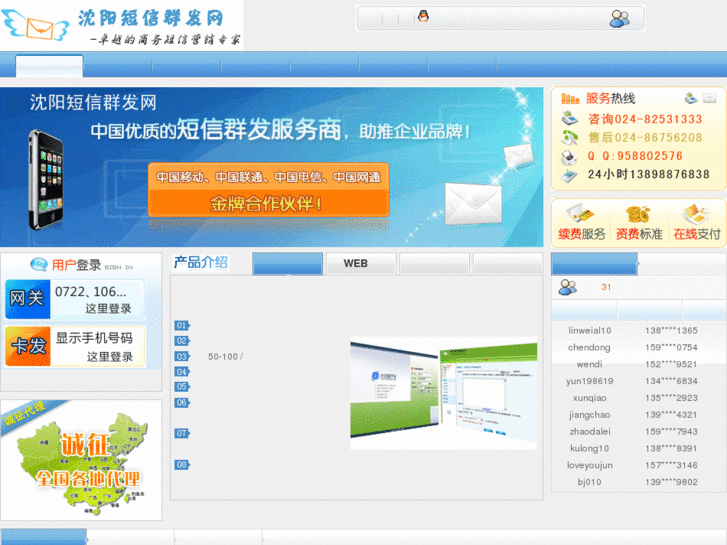This screenshot has width=727, height=545.
Task: Click user name linweial10
Action: click(x=589, y=331)
